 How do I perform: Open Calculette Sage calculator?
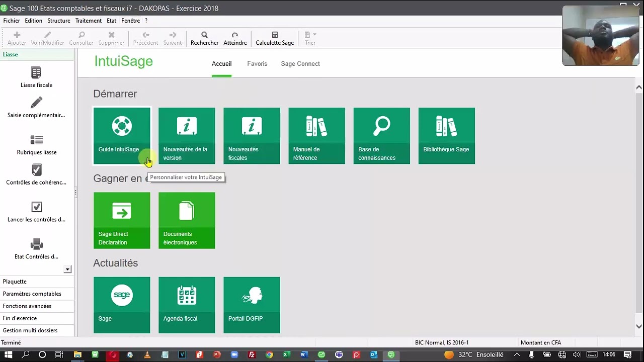(275, 39)
